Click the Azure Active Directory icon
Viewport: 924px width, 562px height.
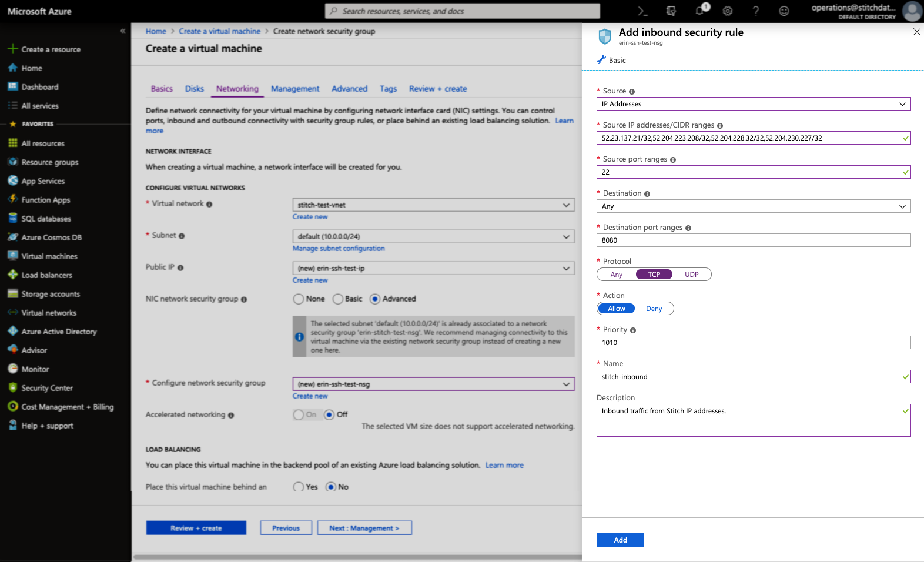click(13, 331)
